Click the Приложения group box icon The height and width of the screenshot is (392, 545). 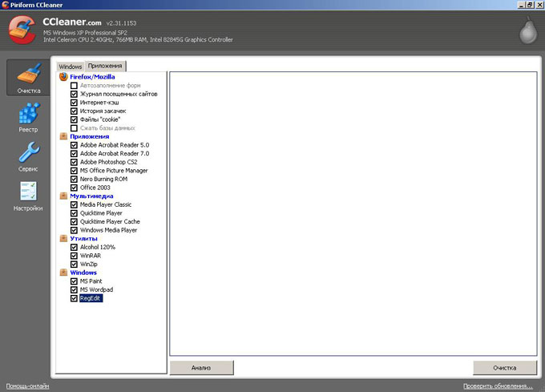(x=63, y=136)
